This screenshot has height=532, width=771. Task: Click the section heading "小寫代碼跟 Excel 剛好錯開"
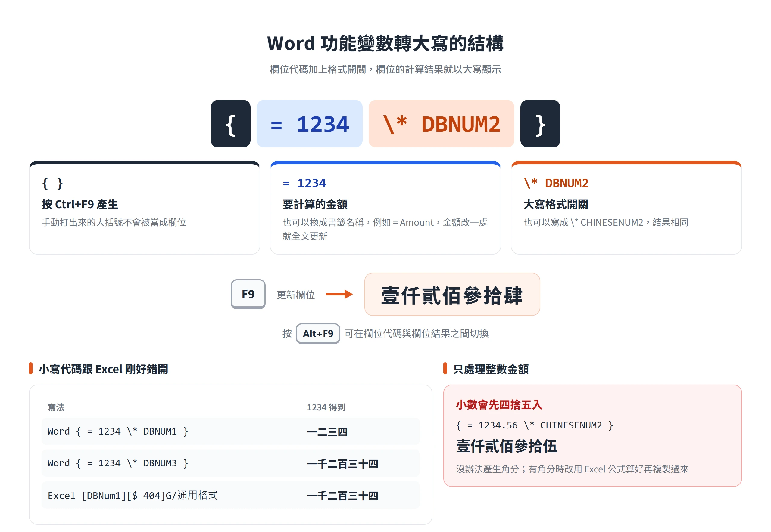click(x=103, y=369)
